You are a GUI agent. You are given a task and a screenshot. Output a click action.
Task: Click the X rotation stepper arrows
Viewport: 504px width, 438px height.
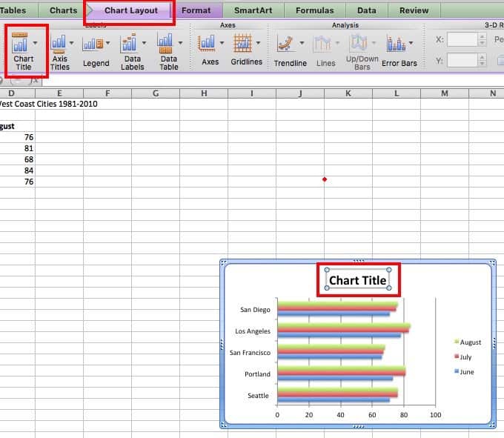click(x=482, y=40)
